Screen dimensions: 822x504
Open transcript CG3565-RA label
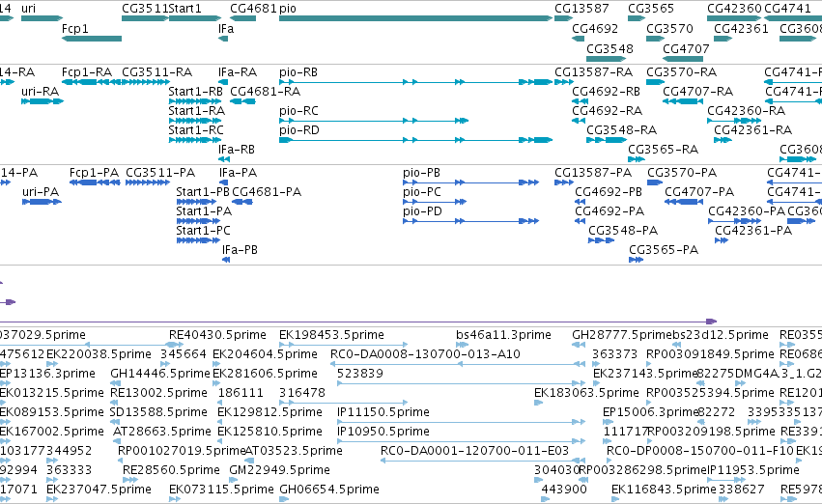[664, 150]
